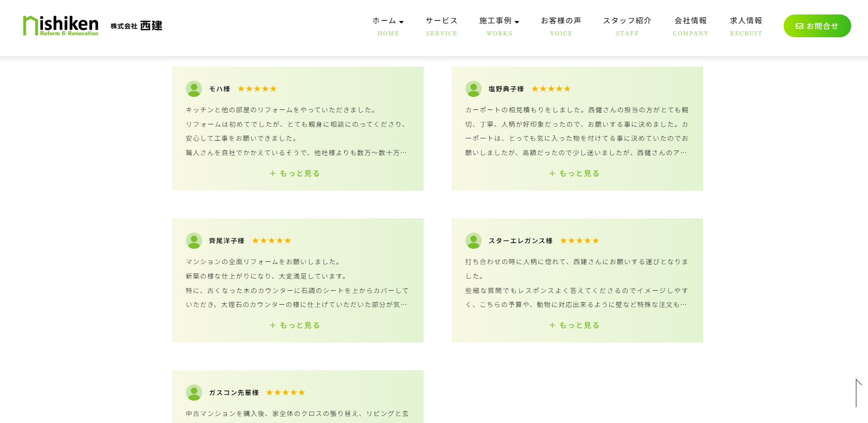Expand モハ様 review with もっと見る
Screen dimensions: 868x423
pos(295,173)
